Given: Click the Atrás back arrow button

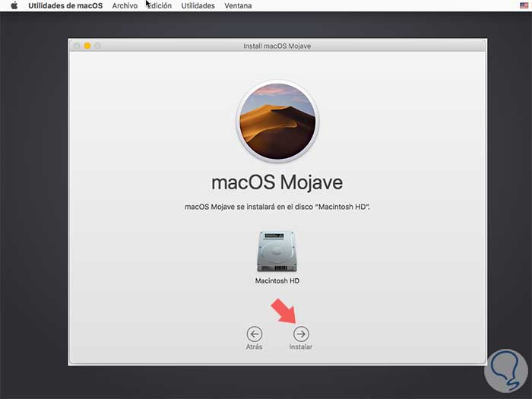Looking at the screenshot, I should 254,334.
